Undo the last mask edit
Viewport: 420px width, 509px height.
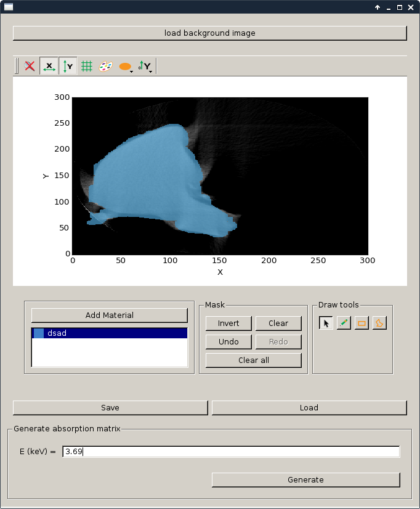228,342
